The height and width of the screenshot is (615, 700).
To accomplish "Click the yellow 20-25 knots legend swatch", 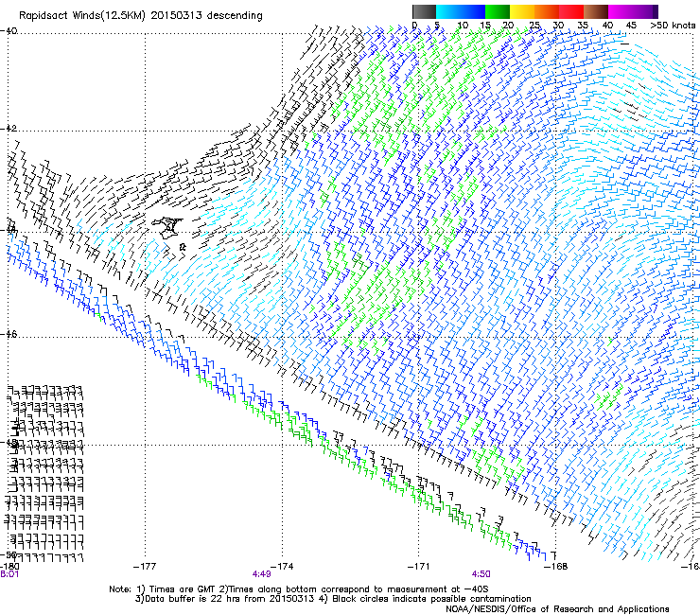I will (522, 11).
